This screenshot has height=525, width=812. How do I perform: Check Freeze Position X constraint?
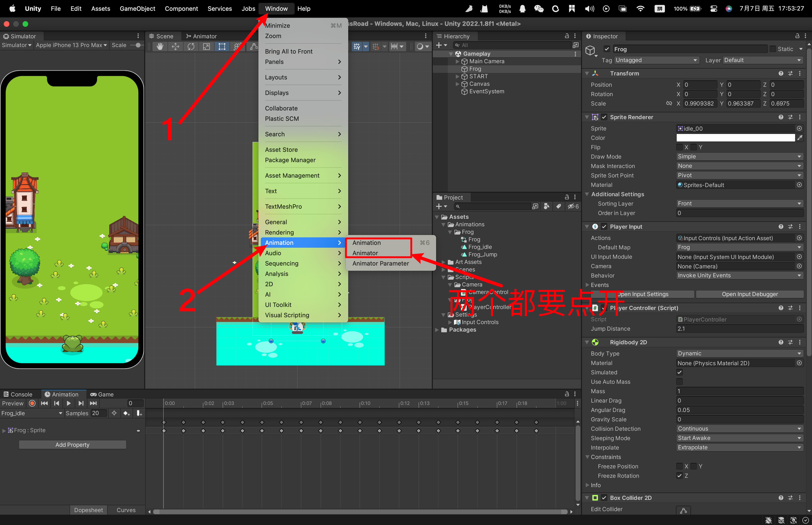(679, 466)
